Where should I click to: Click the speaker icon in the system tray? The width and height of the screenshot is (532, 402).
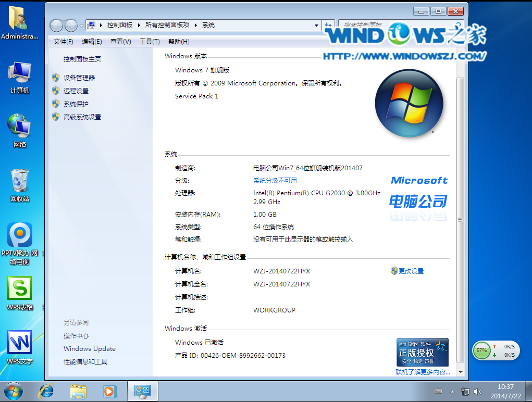tap(478, 392)
